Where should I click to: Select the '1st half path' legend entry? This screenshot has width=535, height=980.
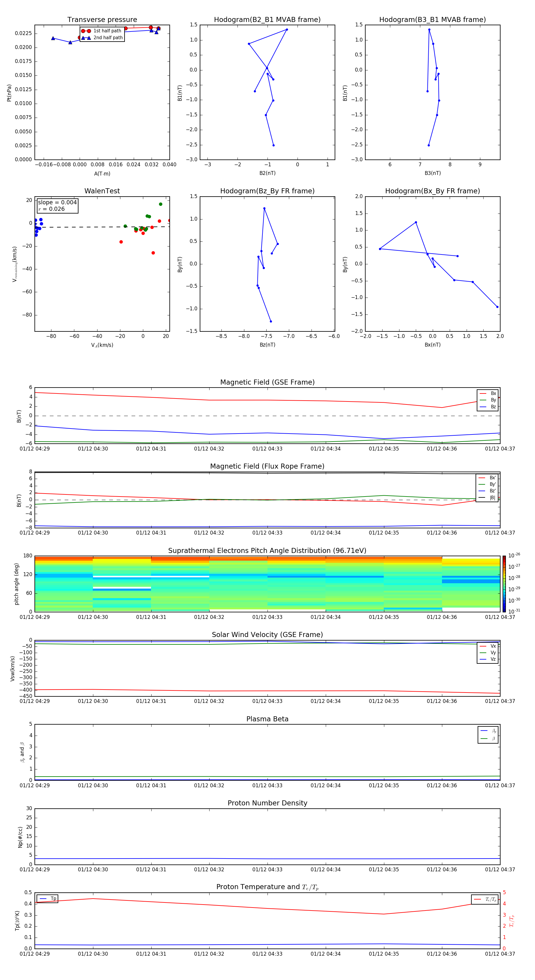pos(102,31)
